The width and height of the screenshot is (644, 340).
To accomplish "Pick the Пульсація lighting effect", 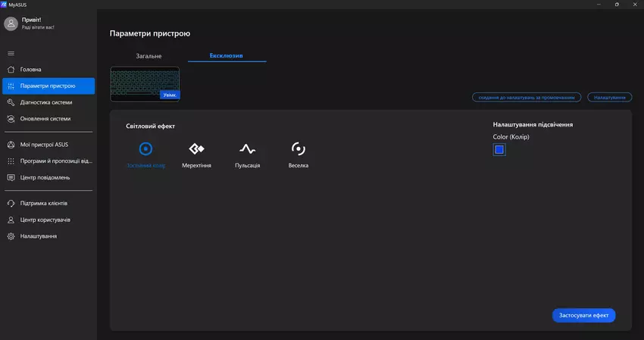I will click(247, 149).
